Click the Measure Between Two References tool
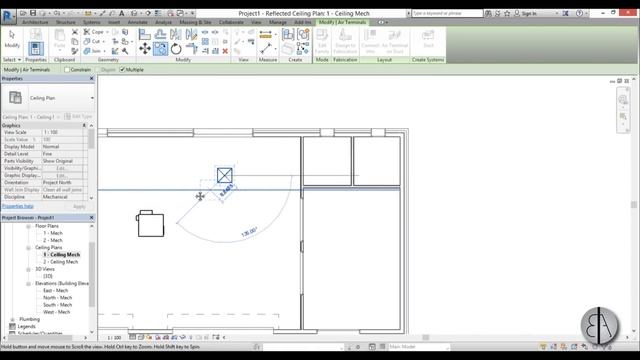640x360 pixels. [x=265, y=49]
